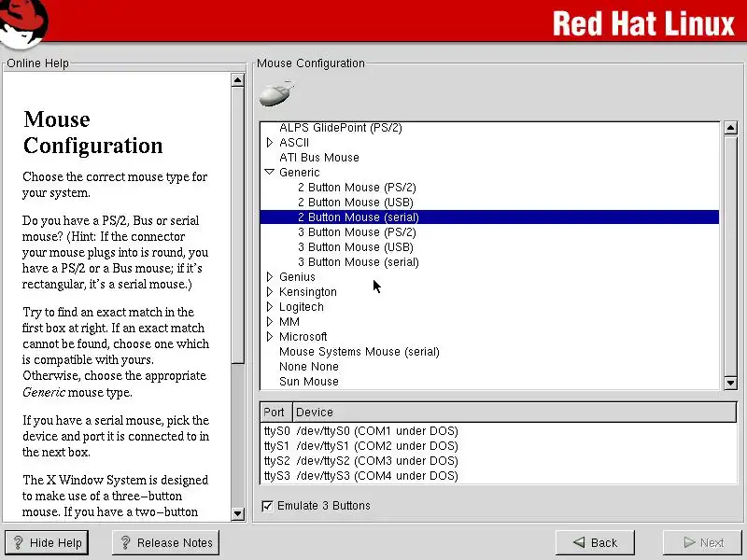Click the Logitech category label
This screenshot has width=747, height=560.
(301, 307)
